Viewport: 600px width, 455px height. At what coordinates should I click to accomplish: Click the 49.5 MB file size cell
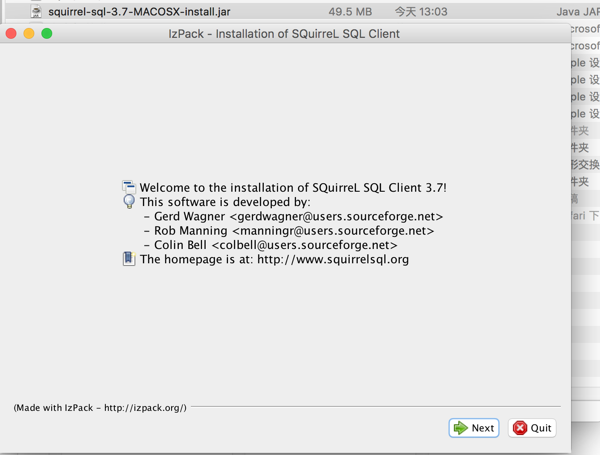click(350, 11)
